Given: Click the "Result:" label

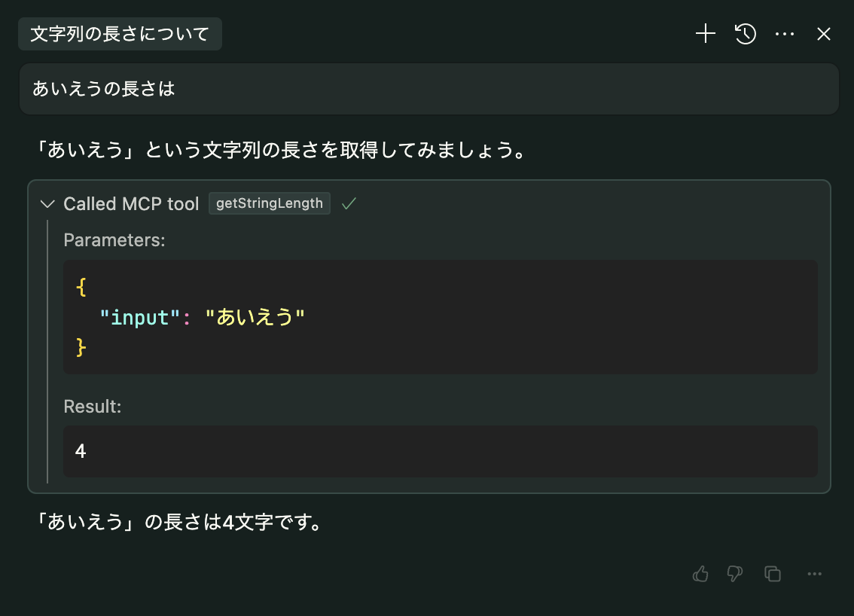Looking at the screenshot, I should [x=93, y=407].
